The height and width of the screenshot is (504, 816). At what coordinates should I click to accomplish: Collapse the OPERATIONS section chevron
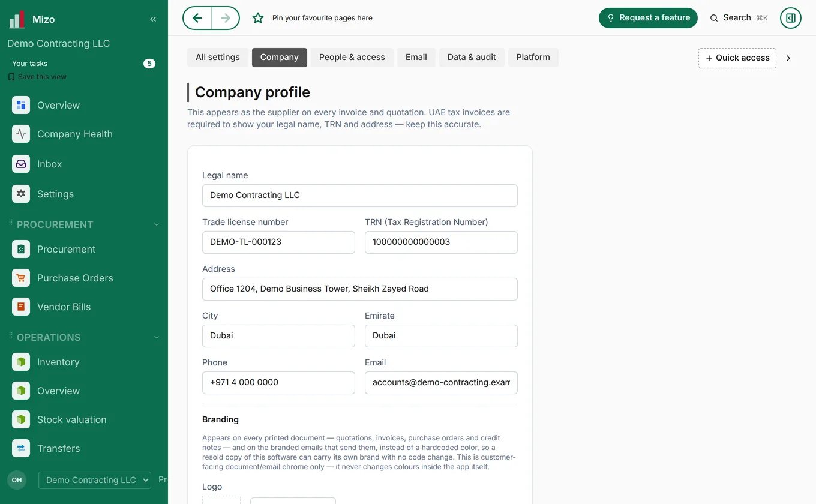(x=157, y=337)
